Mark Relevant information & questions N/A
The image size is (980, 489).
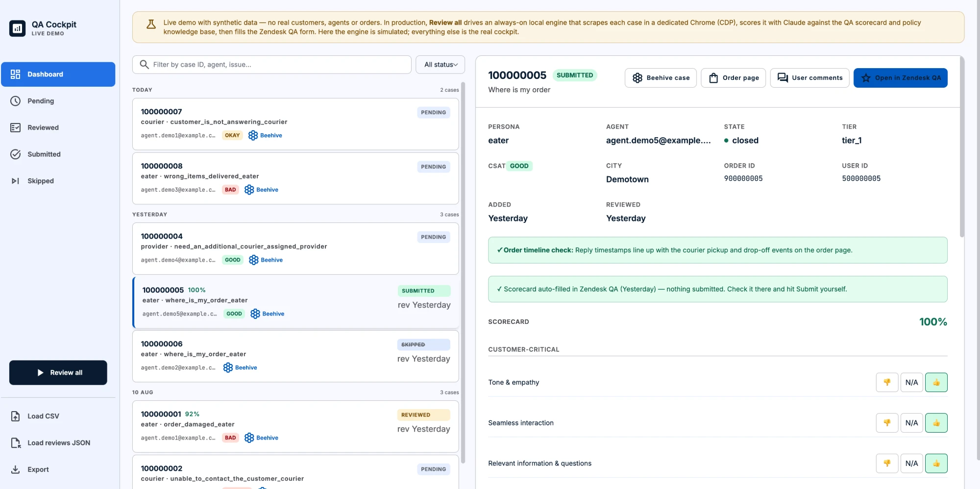click(x=911, y=464)
